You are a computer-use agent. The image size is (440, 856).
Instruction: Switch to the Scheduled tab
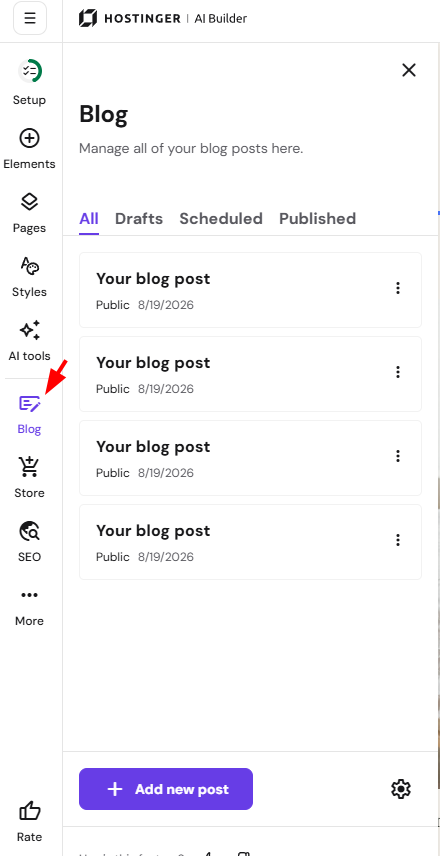[221, 219]
